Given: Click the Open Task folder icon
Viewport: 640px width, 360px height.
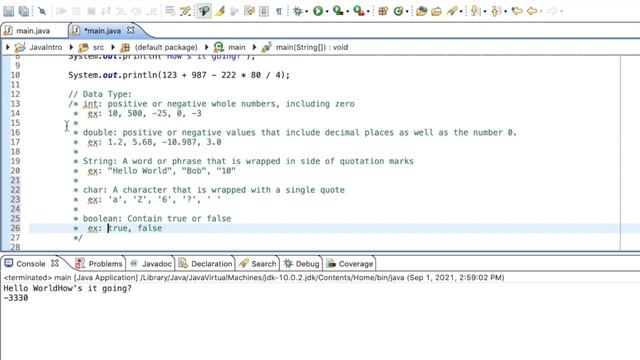Looking at the screenshot, I should pos(436,11).
